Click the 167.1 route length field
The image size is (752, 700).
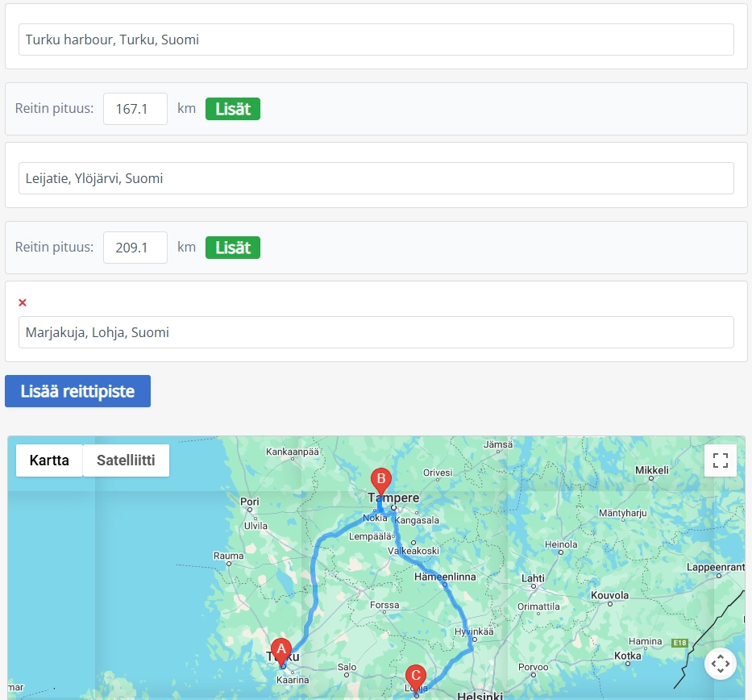coord(135,109)
